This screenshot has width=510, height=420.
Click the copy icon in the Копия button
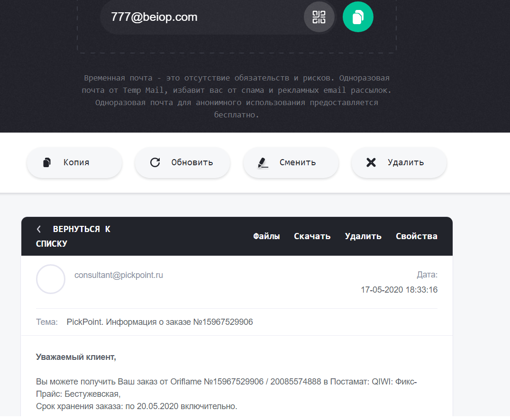(47, 162)
